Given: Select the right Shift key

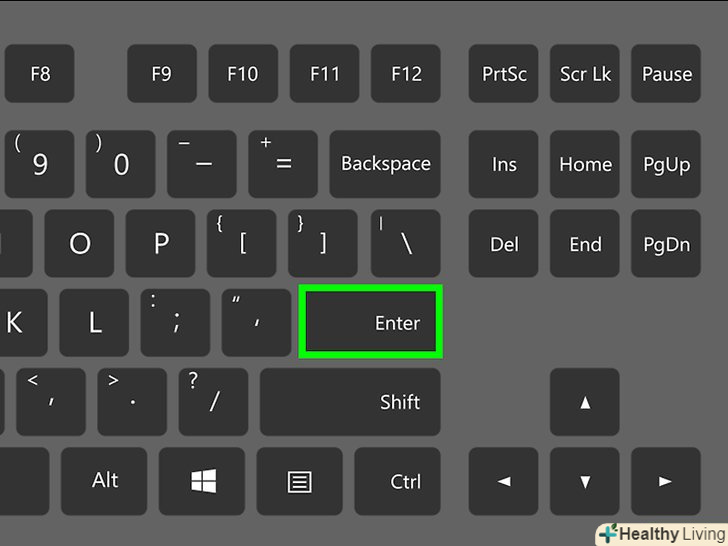Looking at the screenshot, I should [x=350, y=402].
